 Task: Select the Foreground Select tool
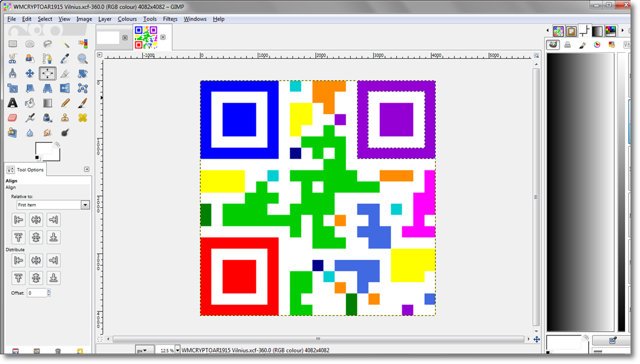[x=30, y=59]
